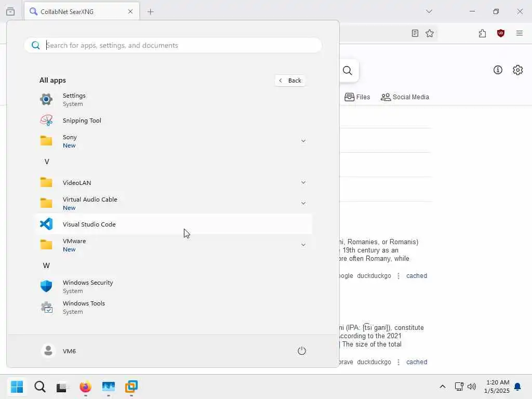Select the CollabNet SearXNG browser tab
Screen dimensions: 532x399
pos(82,11)
